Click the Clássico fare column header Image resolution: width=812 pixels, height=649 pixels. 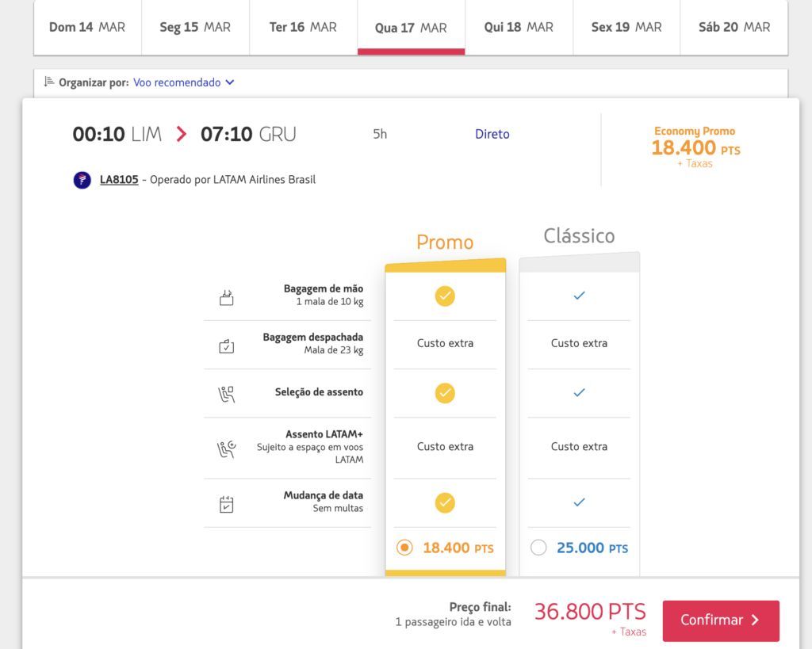(579, 236)
